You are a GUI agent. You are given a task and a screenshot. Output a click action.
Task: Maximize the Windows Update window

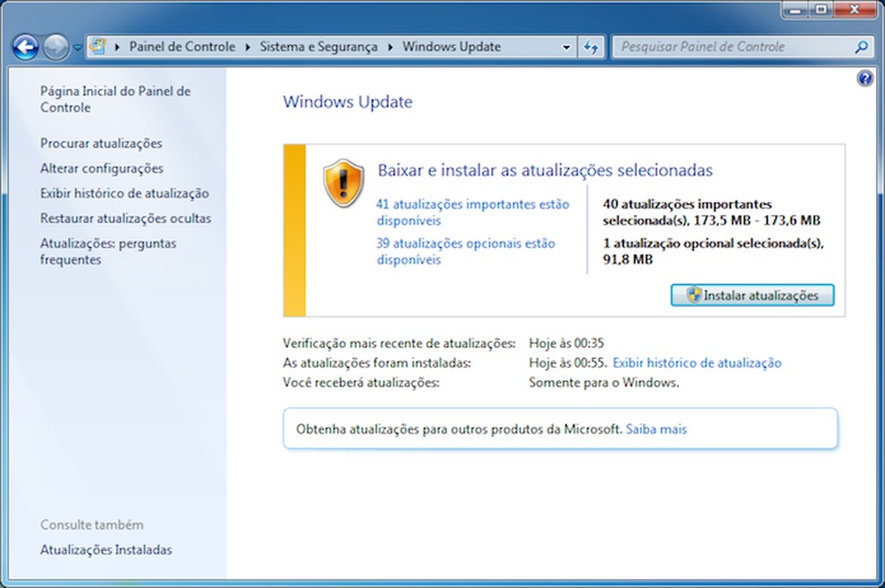pyautogui.click(x=821, y=10)
